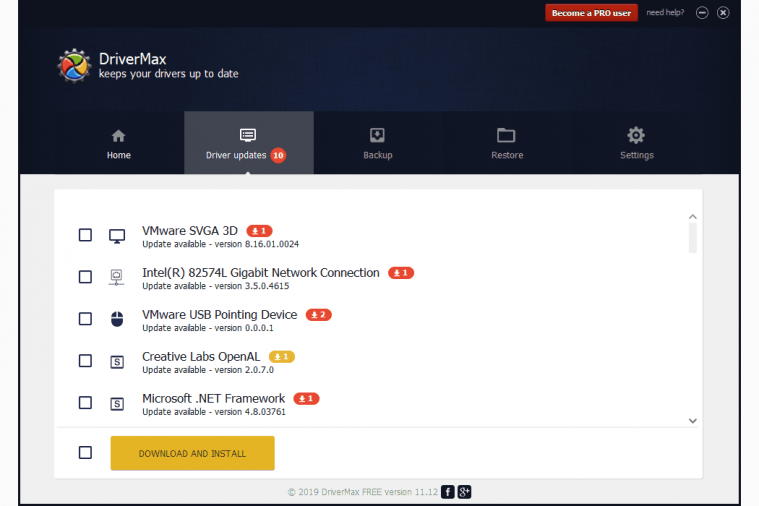Click Become a PRO user button
Image resolution: width=759 pixels, height=506 pixels.
click(x=592, y=13)
